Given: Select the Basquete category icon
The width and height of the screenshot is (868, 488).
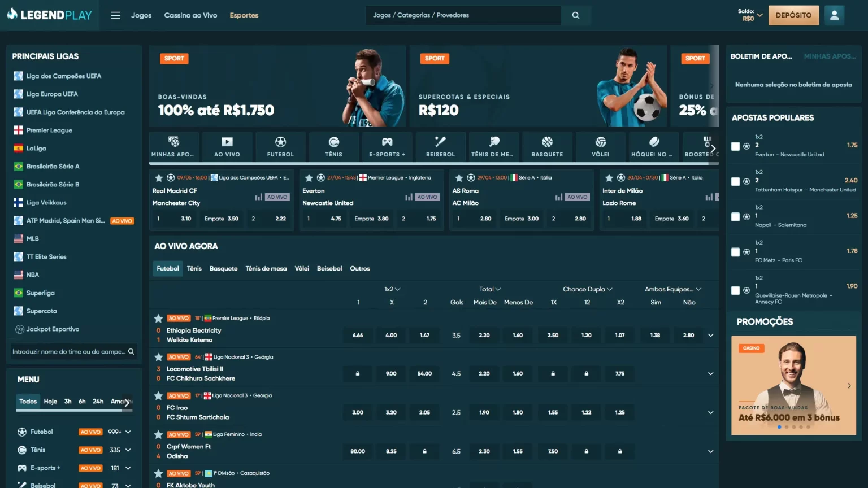Looking at the screenshot, I should pyautogui.click(x=547, y=147).
